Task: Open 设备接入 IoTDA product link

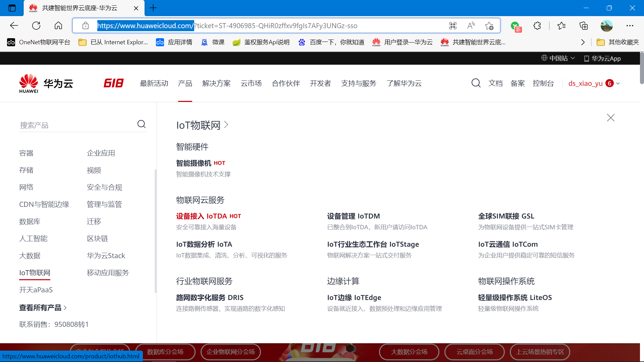Action: coord(202,216)
